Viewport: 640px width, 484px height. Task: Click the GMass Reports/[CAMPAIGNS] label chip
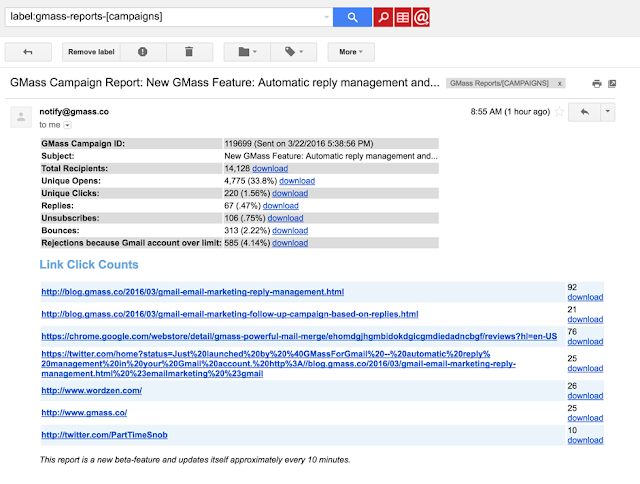click(x=499, y=83)
